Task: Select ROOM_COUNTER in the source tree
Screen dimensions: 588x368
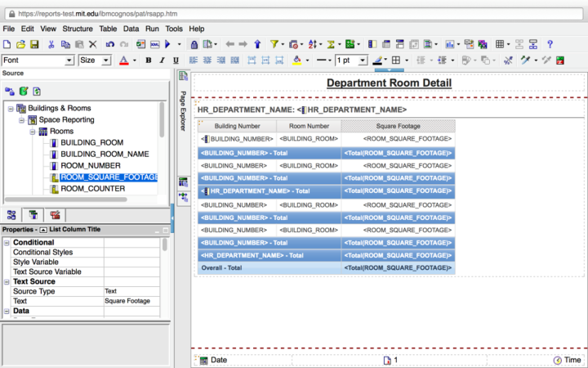Action: click(x=92, y=189)
